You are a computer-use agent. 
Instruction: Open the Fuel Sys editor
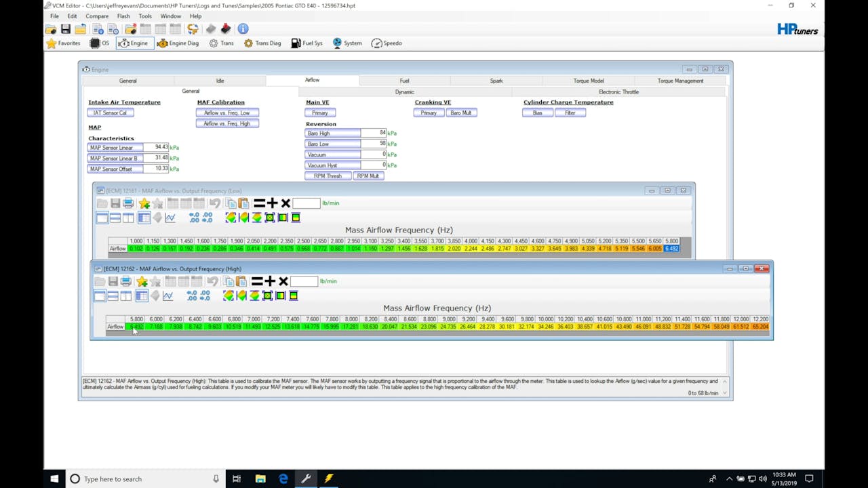coord(307,43)
